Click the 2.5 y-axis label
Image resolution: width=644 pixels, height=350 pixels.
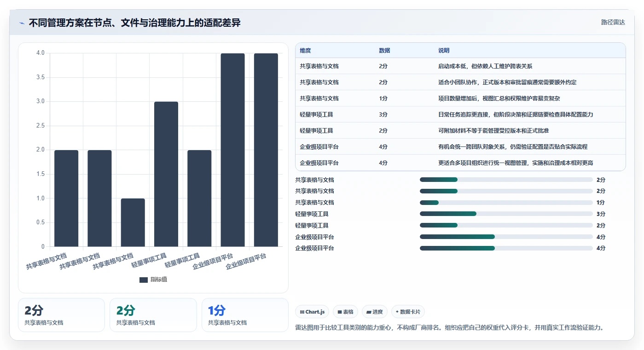pyautogui.click(x=41, y=126)
